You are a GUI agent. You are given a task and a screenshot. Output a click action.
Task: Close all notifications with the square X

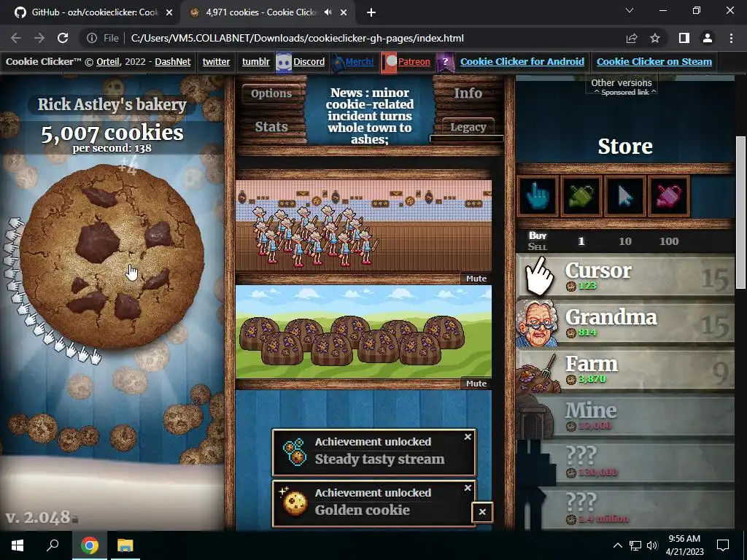tap(482, 512)
